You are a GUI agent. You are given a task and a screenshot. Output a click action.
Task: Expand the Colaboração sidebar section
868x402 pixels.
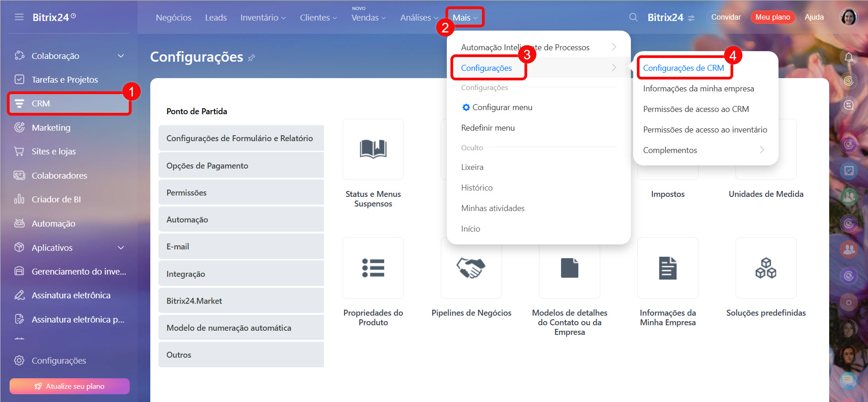tap(121, 56)
